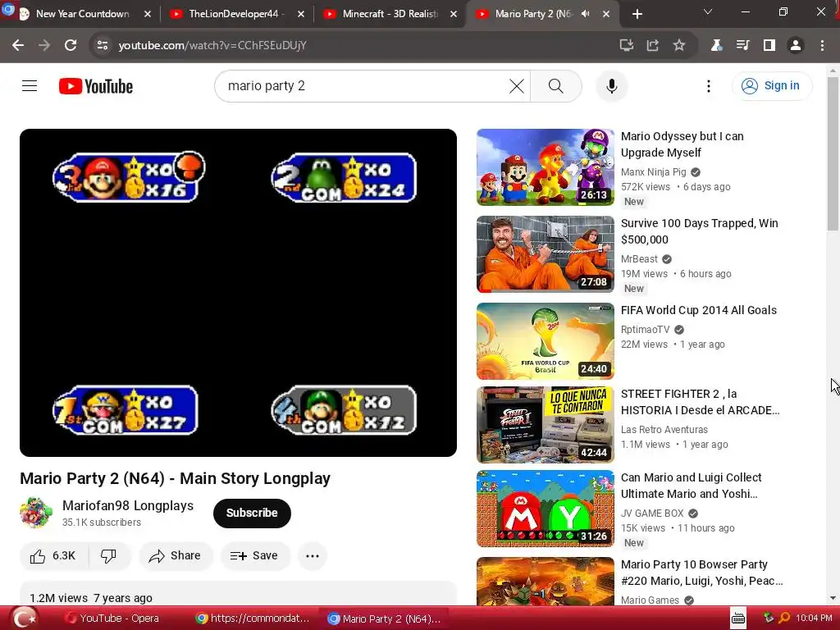840x630 pixels.
Task: Open Chrome three-dot menu
Action: (x=822, y=46)
